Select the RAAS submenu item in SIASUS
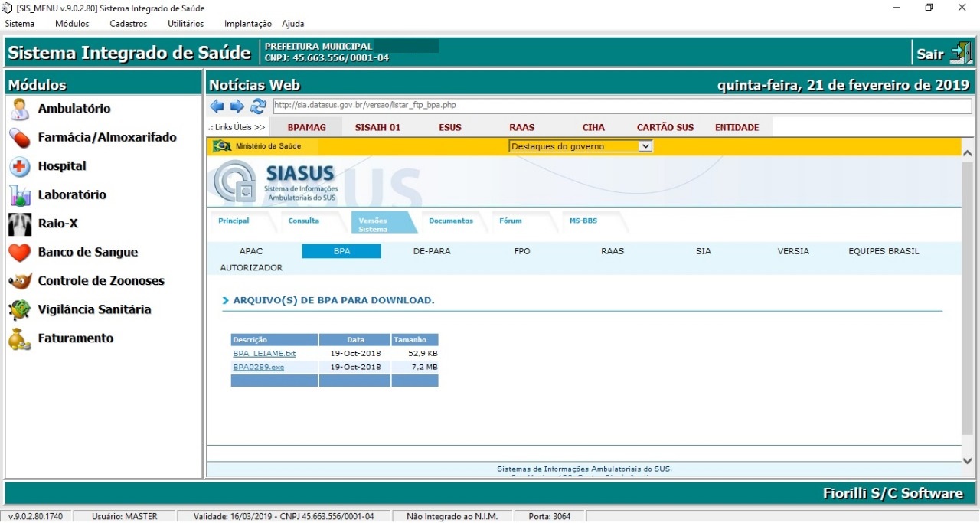 (x=612, y=251)
